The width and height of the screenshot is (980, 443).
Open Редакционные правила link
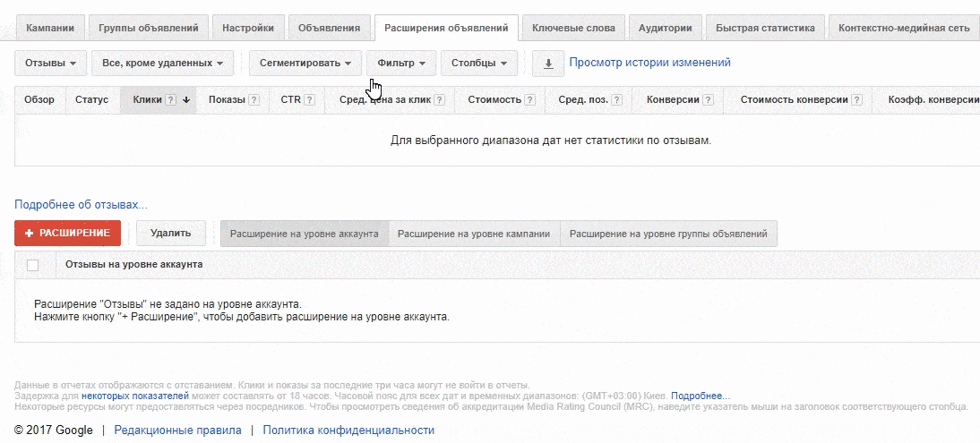pos(178,430)
